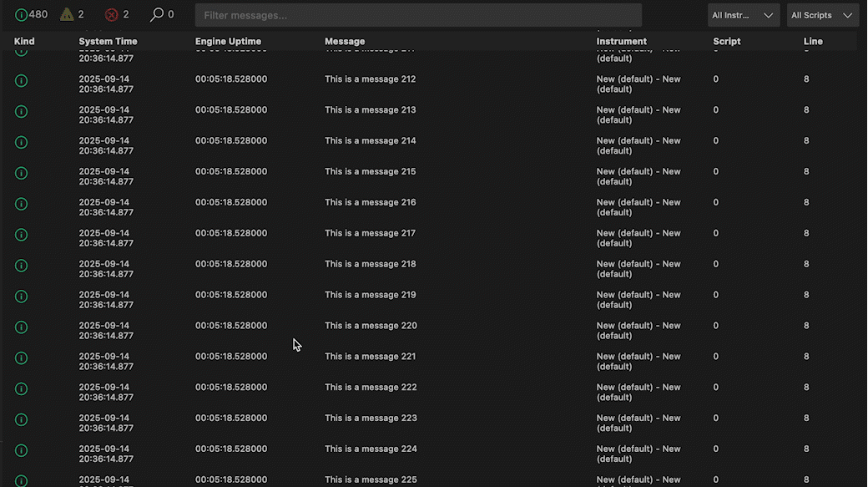
Task: Click the info icon beside message 220
Action: 21,327
